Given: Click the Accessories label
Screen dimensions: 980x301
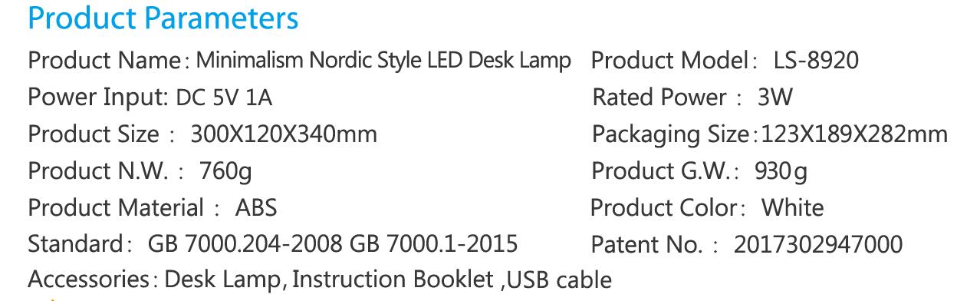Looking at the screenshot, I should (88, 278).
